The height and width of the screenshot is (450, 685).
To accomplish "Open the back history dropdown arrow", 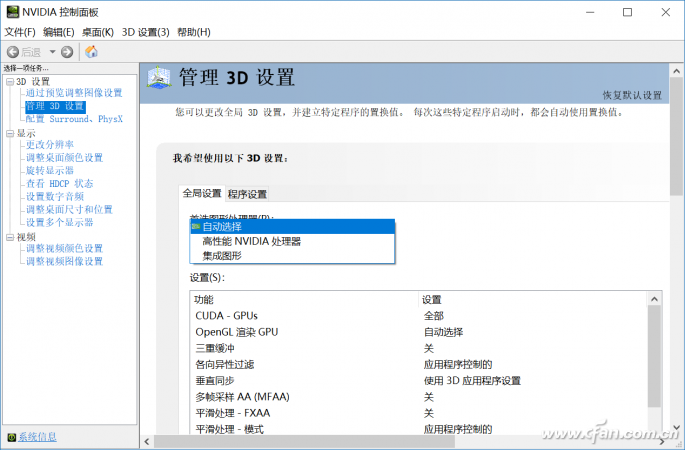I will click(x=52, y=52).
